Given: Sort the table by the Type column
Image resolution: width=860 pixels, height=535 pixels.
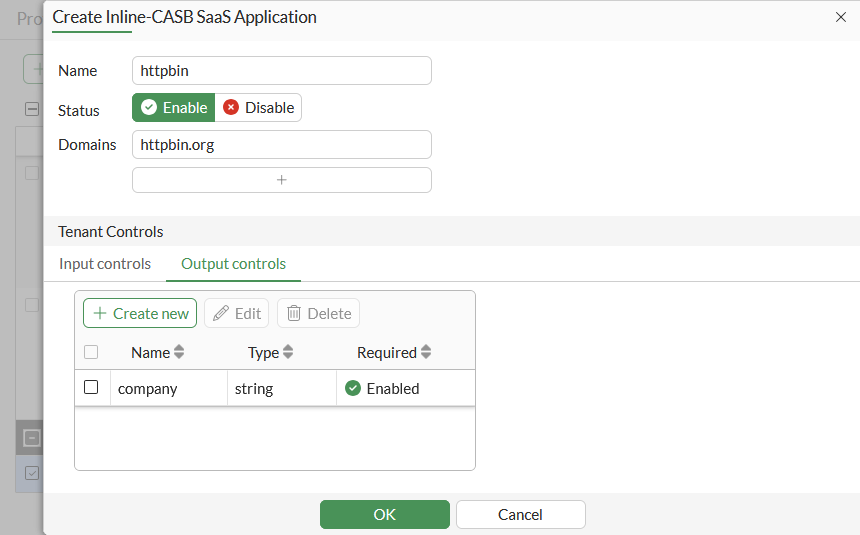Looking at the screenshot, I should coord(270,352).
